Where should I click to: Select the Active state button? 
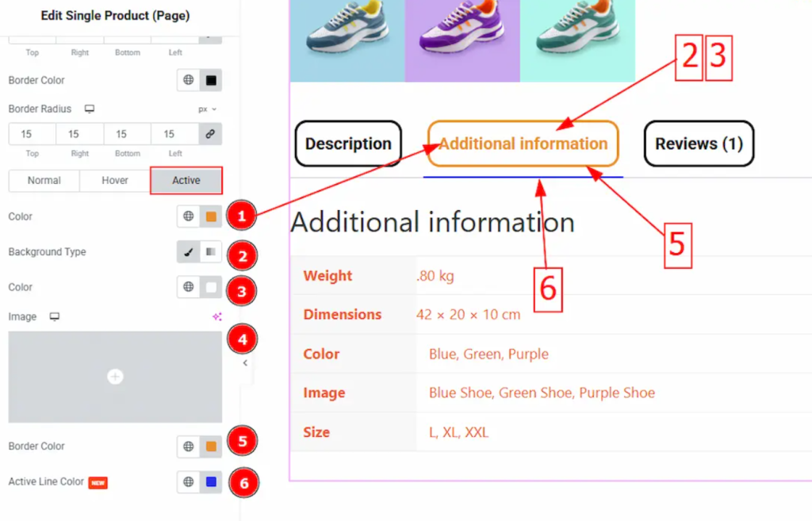point(186,180)
